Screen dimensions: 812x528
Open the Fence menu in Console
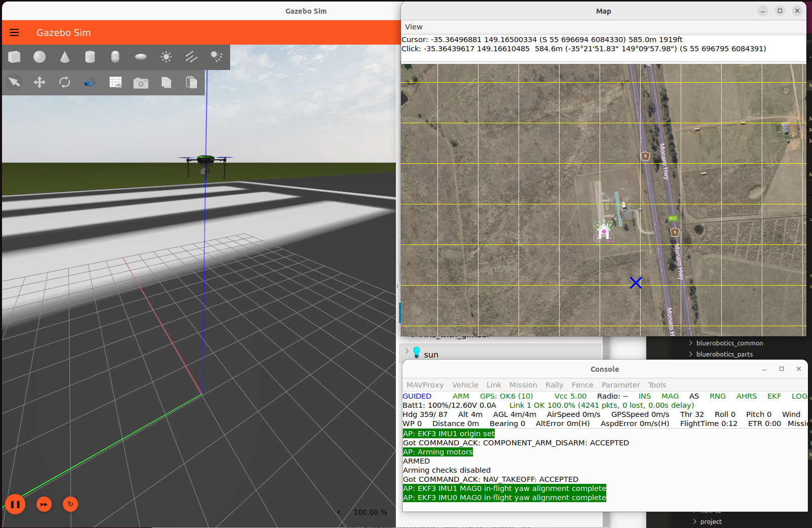[x=582, y=385]
